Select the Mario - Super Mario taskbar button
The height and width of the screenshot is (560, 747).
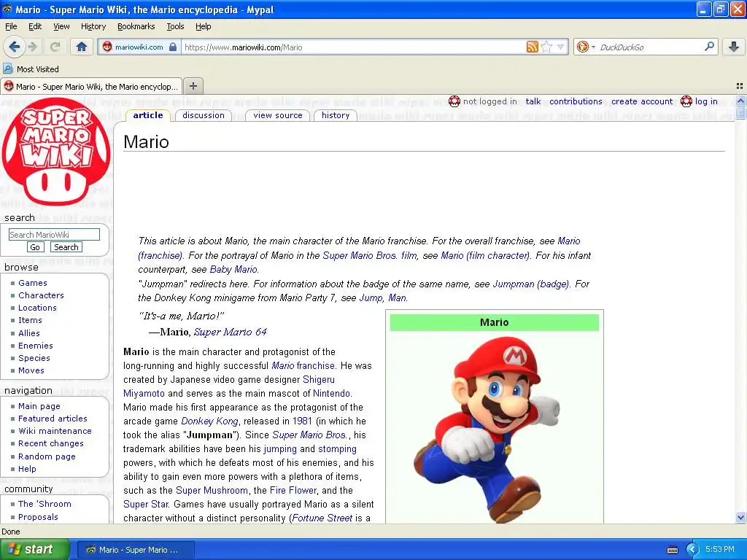click(136, 550)
